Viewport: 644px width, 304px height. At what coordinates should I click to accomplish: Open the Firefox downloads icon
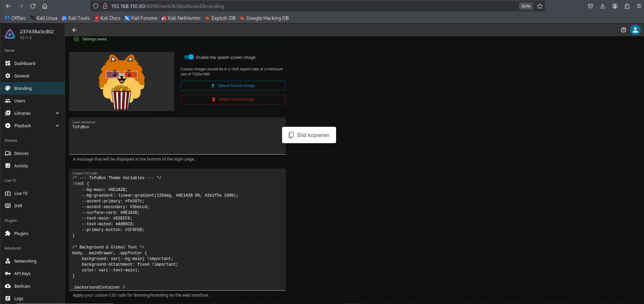pyautogui.click(x=603, y=6)
